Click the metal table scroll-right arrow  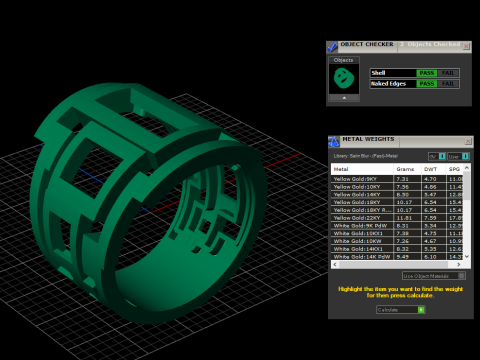pos(459,265)
